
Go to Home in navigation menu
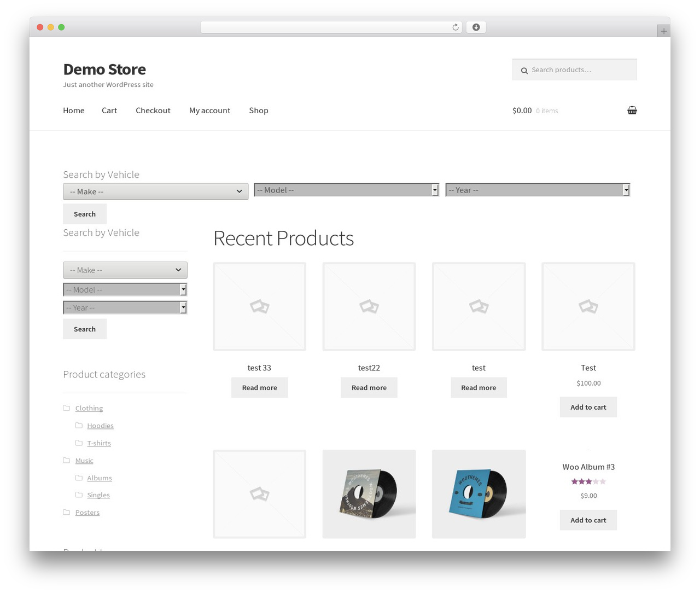(x=74, y=111)
